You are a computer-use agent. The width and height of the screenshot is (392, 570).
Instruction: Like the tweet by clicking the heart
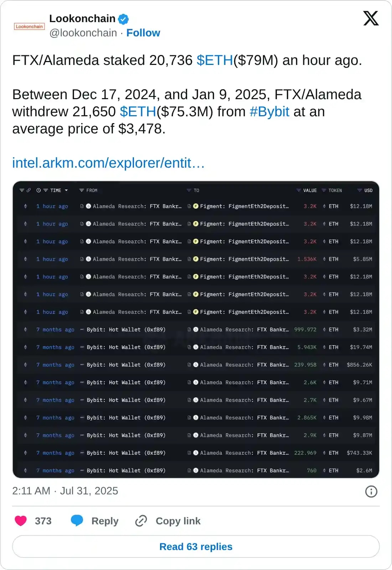[x=20, y=521]
